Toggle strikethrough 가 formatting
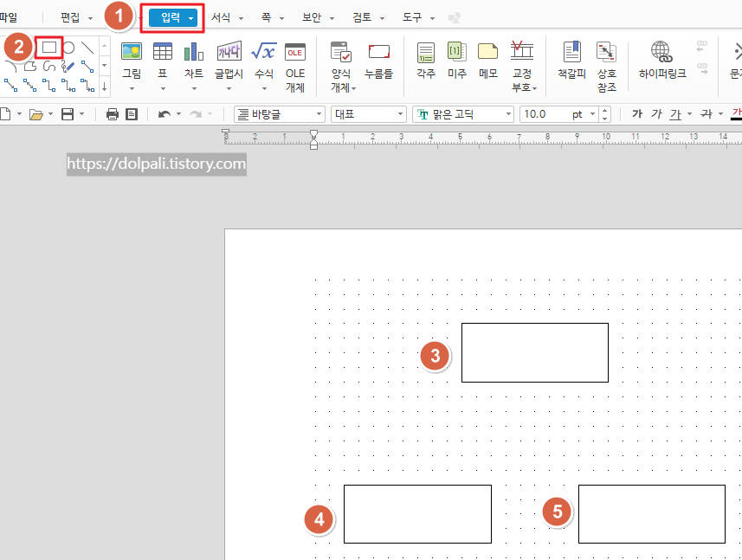Image resolution: width=742 pixels, height=560 pixels. point(707,114)
